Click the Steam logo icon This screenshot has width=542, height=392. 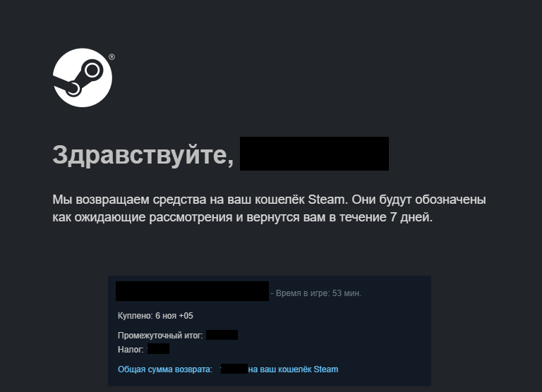83,78
